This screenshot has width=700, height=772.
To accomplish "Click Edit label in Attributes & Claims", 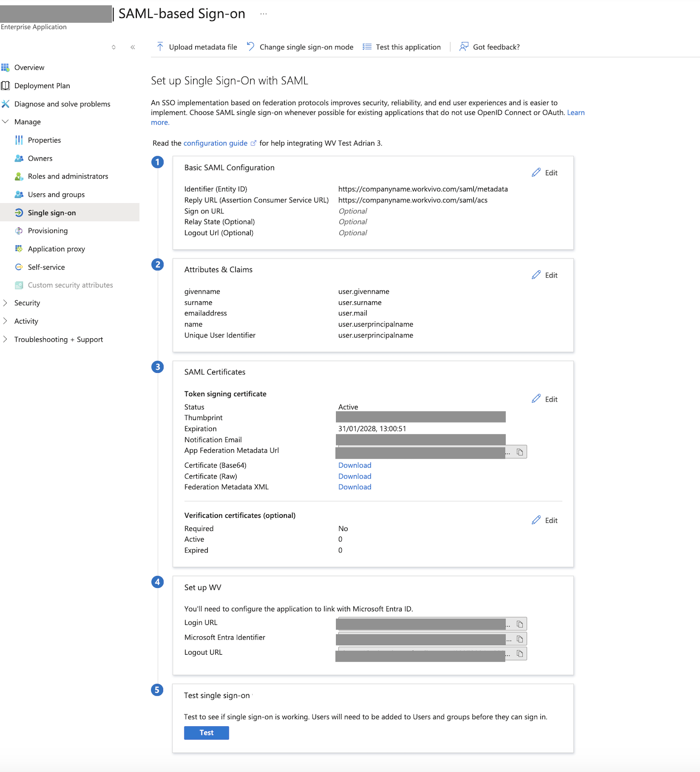I will click(x=551, y=275).
